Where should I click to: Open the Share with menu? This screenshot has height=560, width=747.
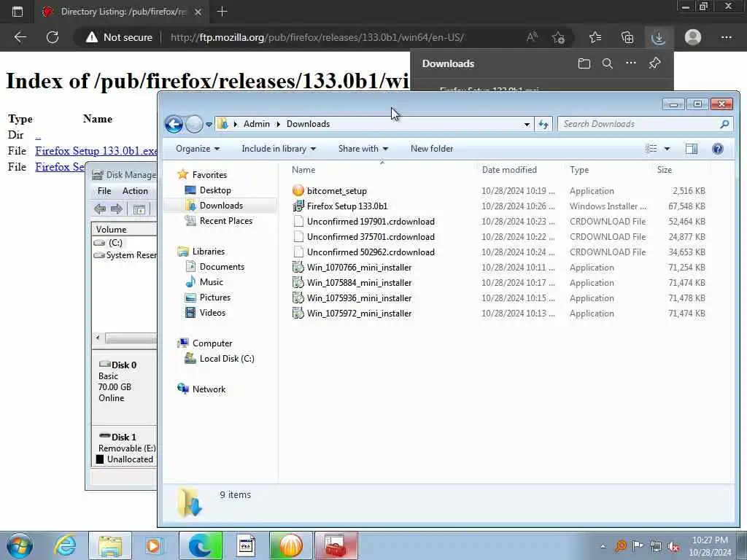point(363,149)
